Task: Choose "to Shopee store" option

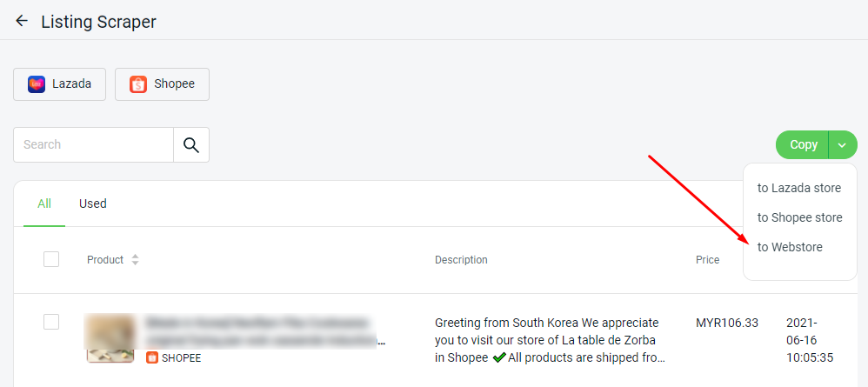Action: (x=799, y=217)
